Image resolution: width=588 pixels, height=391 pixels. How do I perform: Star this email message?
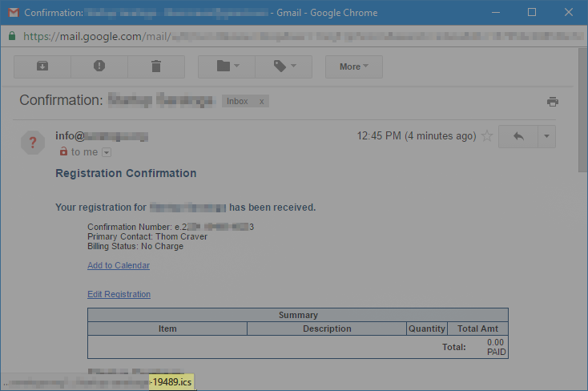(486, 136)
